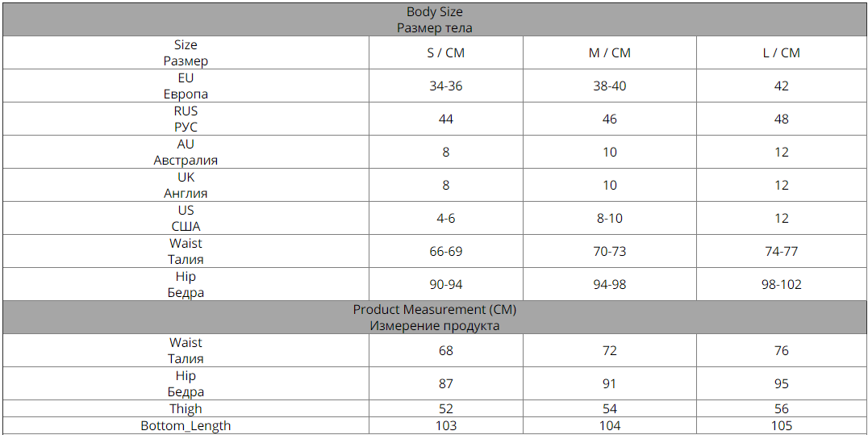The width and height of the screenshot is (868, 435).
Task: Click the Bottom_Length row label
Action: tap(186, 425)
